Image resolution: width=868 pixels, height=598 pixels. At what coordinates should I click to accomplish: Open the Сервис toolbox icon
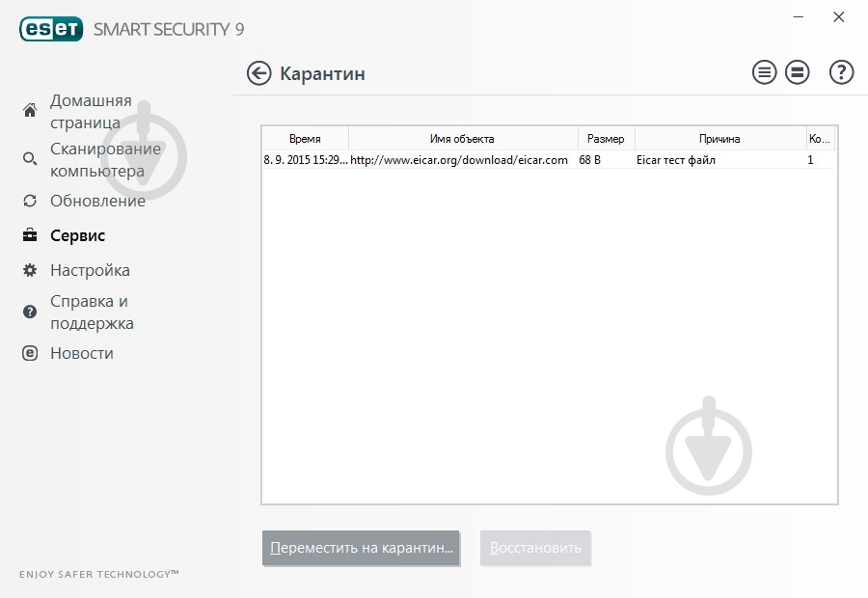coord(31,235)
